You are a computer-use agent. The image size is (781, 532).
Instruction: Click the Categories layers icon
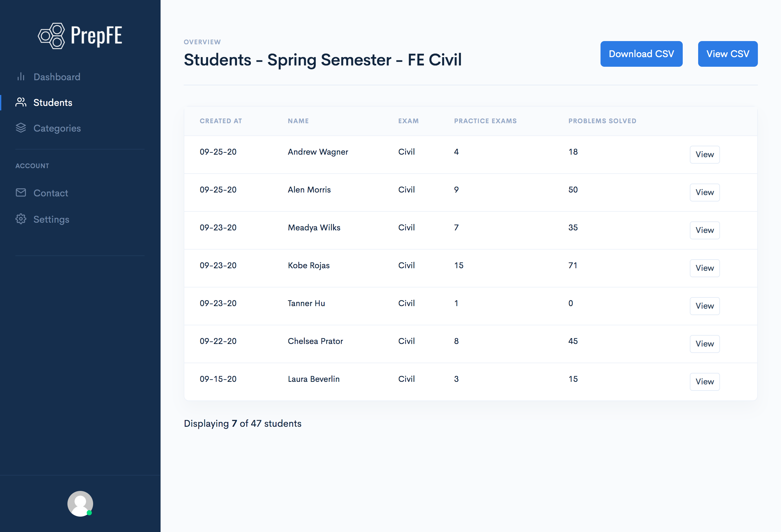(21, 128)
